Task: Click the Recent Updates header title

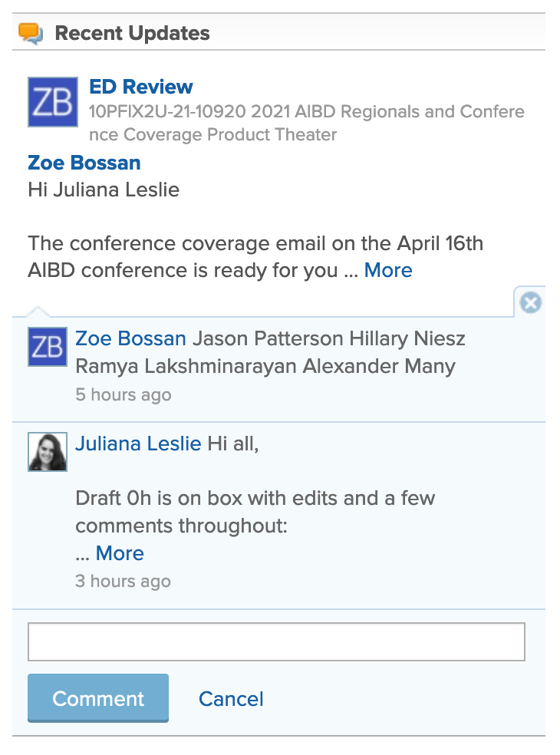Action: 132,34
